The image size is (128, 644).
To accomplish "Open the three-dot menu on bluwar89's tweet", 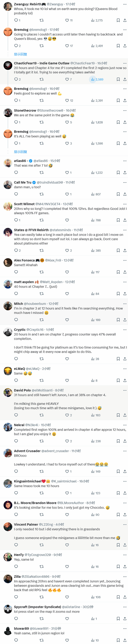I will coord(125,629).
